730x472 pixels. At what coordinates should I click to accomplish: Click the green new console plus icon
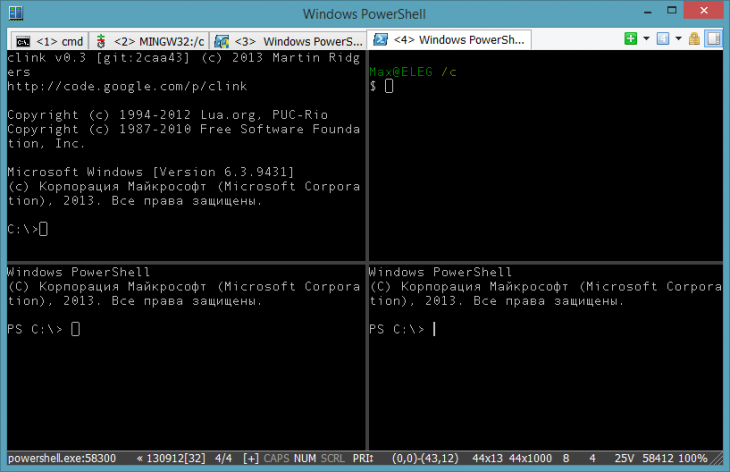click(x=631, y=39)
